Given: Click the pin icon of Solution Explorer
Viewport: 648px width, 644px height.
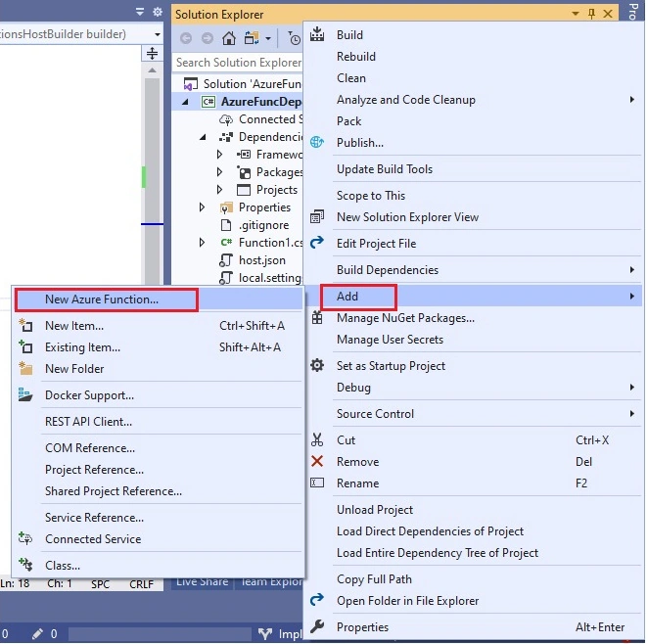Looking at the screenshot, I should [591, 14].
